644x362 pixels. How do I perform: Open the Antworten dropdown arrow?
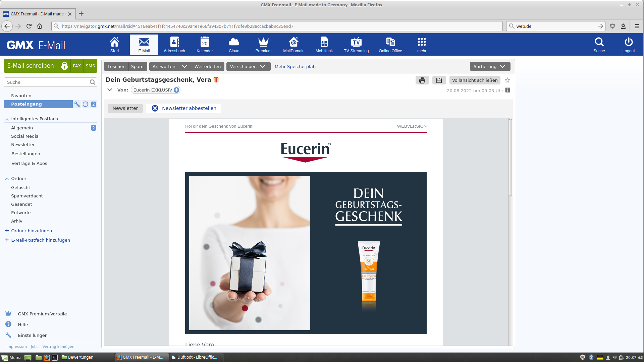[184, 66]
